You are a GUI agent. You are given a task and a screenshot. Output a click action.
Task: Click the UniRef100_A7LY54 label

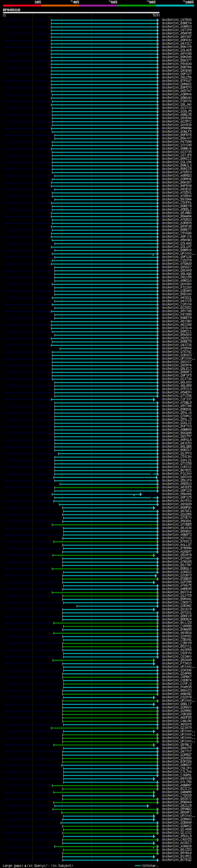click(177, 782)
